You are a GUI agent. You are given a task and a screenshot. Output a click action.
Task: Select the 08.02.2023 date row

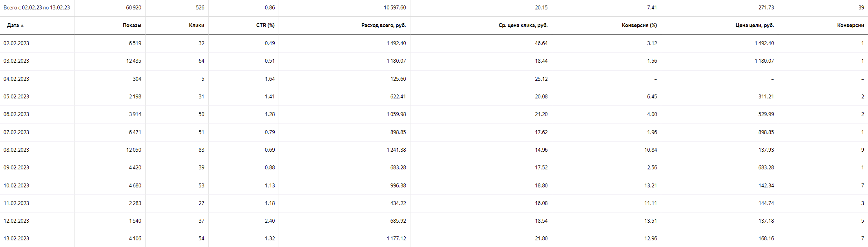[16, 150]
